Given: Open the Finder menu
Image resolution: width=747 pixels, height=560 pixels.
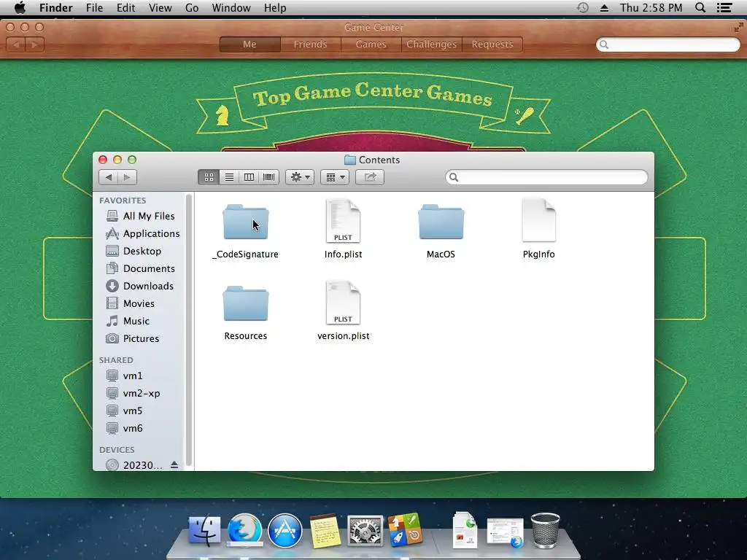Looking at the screenshot, I should 55,7.
